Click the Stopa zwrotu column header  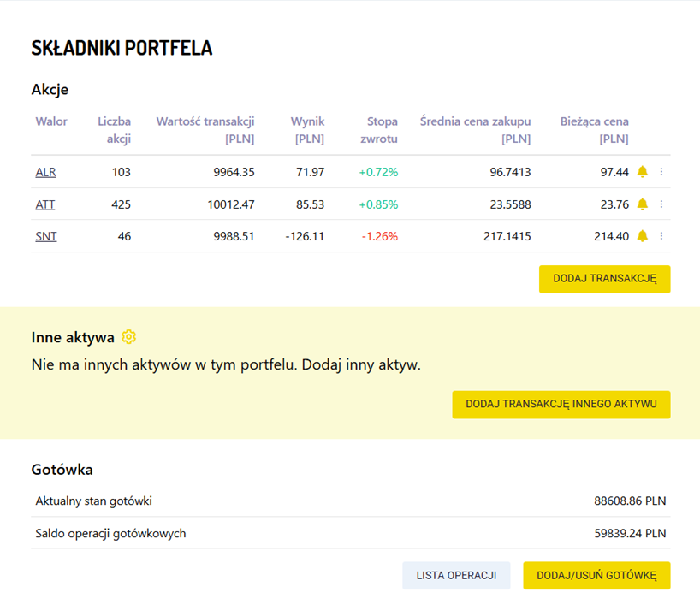click(379, 130)
